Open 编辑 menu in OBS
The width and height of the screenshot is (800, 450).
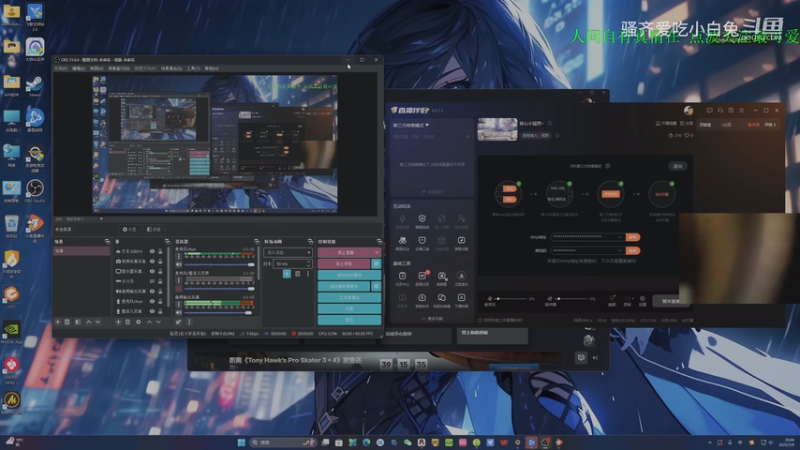[79, 68]
